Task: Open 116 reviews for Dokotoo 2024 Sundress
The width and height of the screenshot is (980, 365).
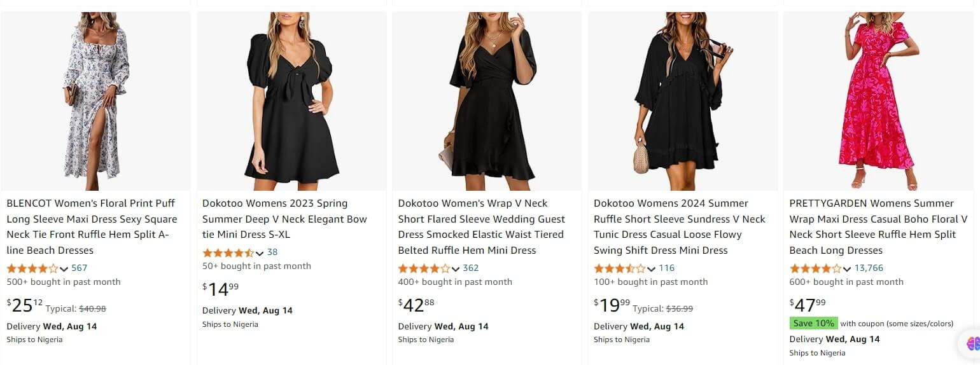Action: pyautogui.click(x=666, y=268)
